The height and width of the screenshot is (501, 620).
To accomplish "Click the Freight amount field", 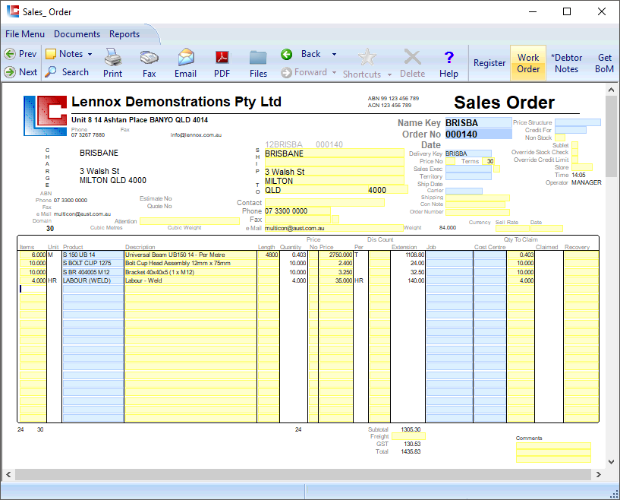I will pos(408,437).
